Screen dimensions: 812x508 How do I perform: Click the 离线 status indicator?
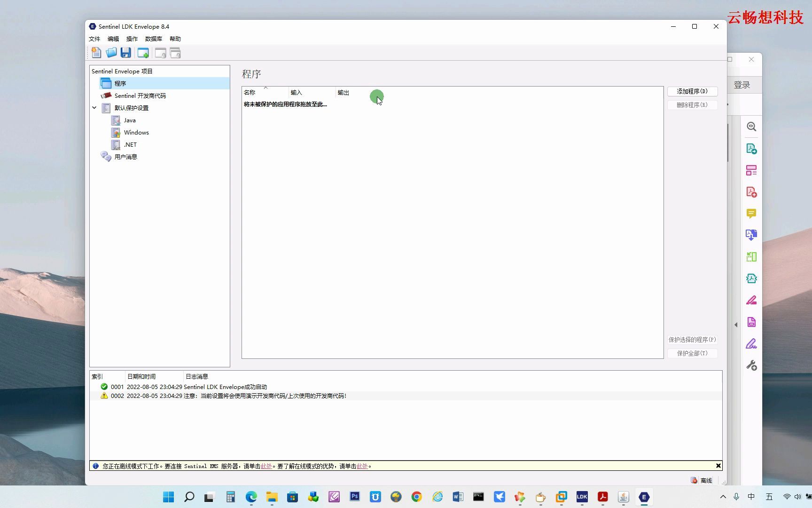[x=702, y=480]
